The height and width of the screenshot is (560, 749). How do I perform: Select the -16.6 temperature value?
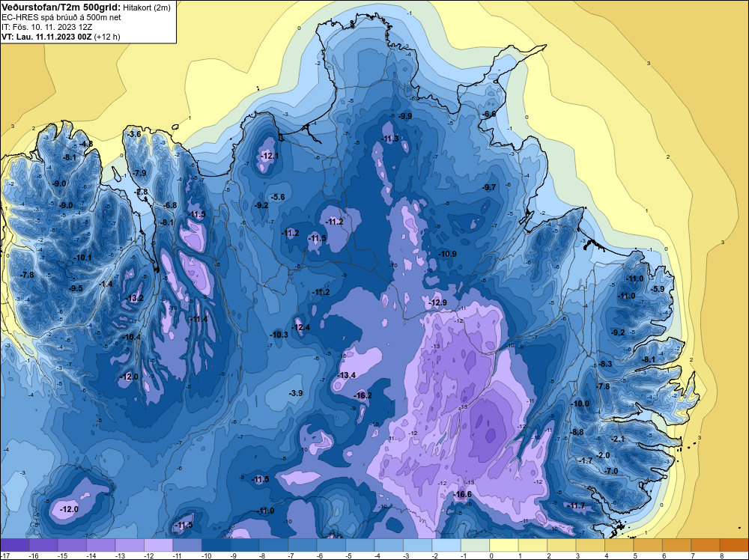pos(462,494)
